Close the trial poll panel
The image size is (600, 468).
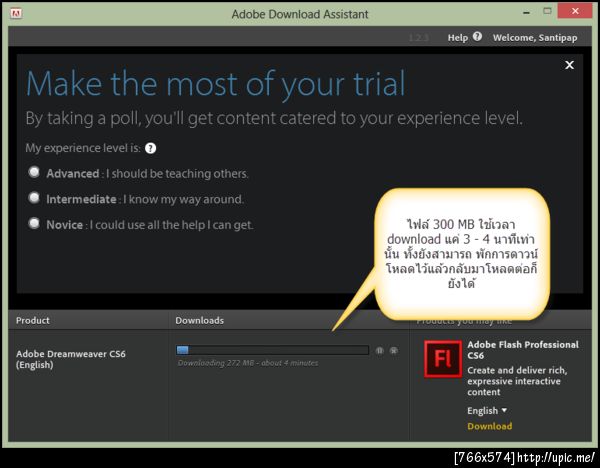pyautogui.click(x=569, y=65)
